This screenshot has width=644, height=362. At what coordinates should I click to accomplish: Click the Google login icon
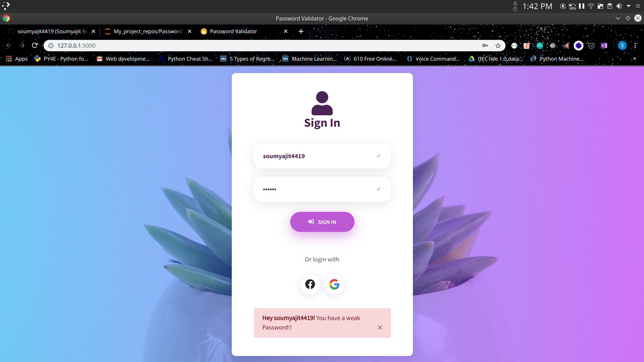334,284
